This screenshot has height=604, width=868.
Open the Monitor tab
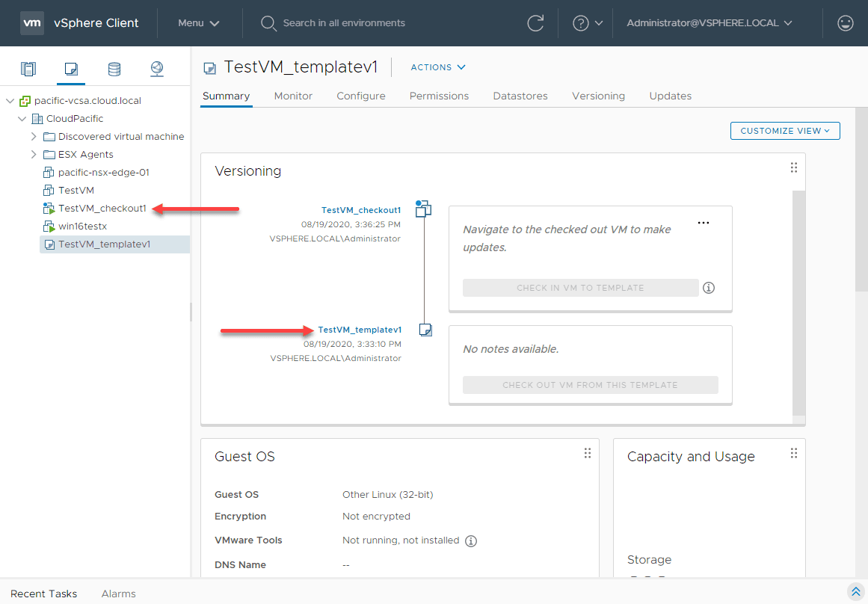pos(292,96)
